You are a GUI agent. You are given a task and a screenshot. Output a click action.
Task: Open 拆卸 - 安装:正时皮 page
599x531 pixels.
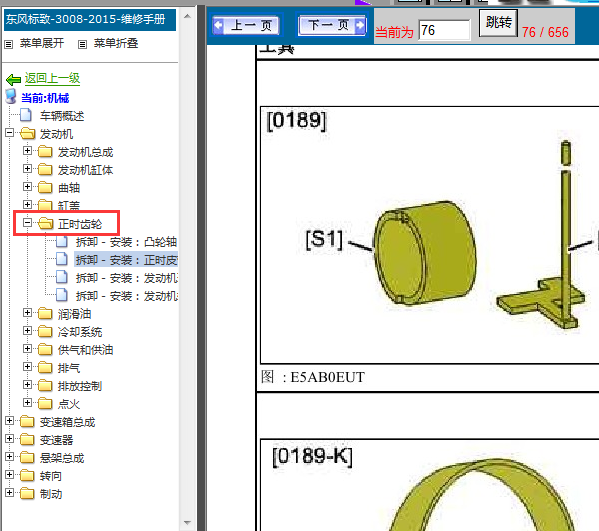pos(126,260)
